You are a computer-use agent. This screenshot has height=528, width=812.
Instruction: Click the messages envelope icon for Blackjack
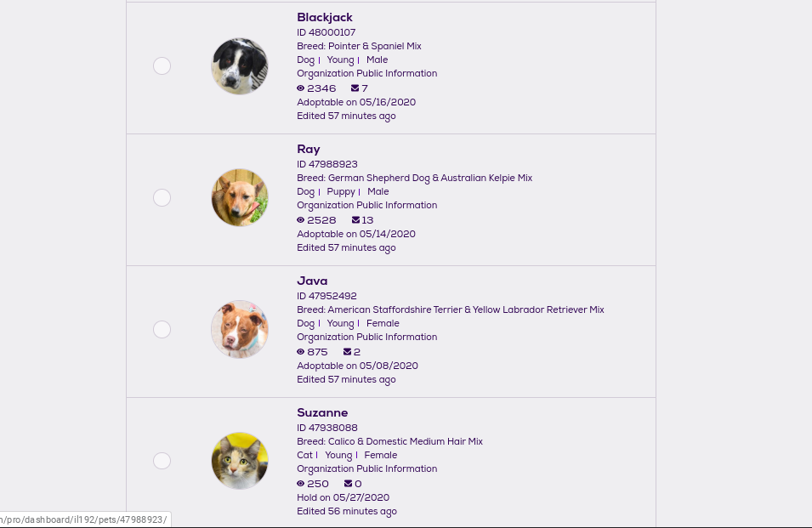point(355,88)
